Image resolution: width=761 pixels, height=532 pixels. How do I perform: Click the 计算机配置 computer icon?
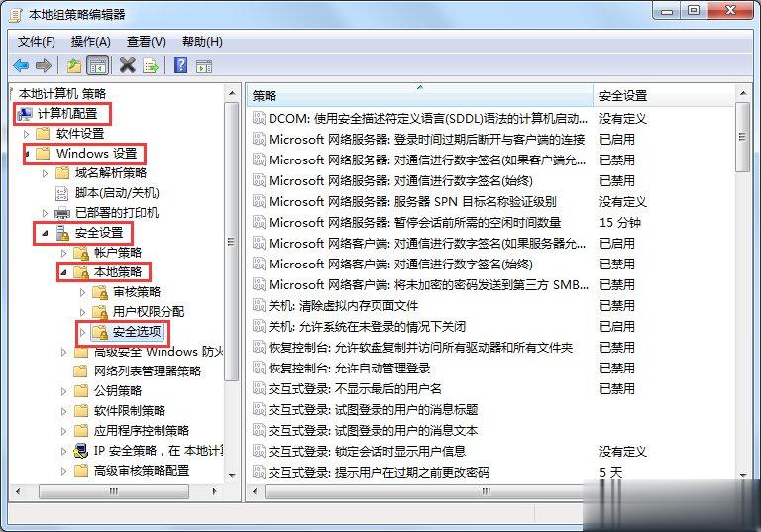coord(25,114)
